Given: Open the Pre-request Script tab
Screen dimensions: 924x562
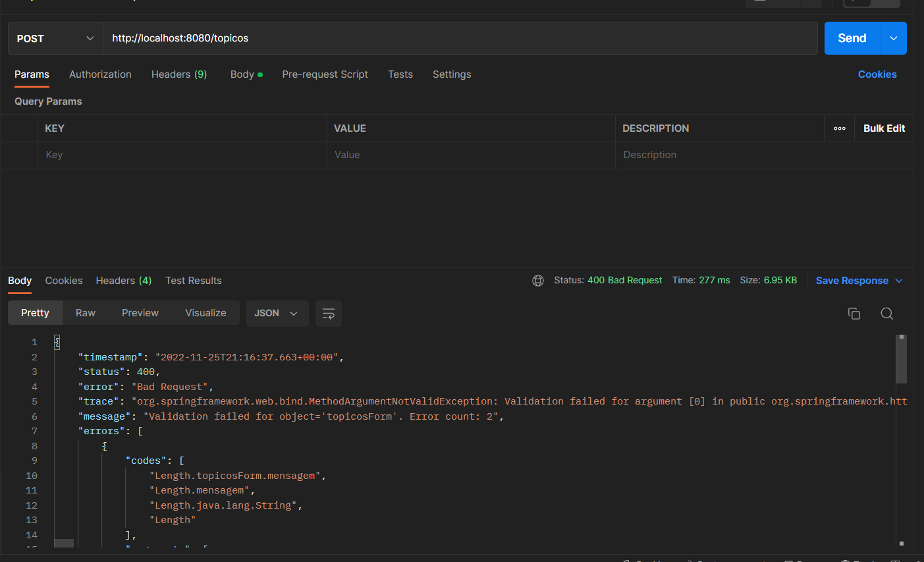Looking at the screenshot, I should (325, 74).
